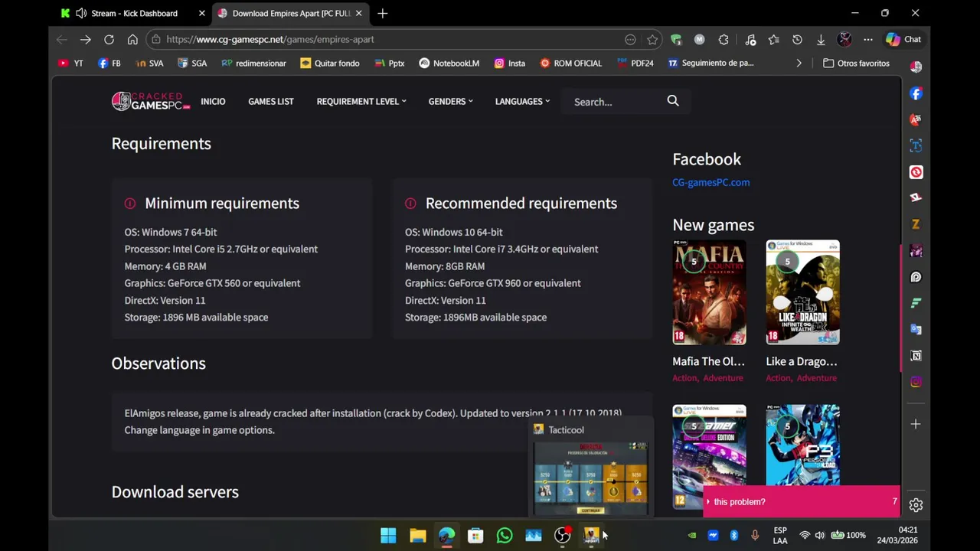Screen dimensions: 980x551
Task: Open the FB bookmark
Action: tap(109, 64)
